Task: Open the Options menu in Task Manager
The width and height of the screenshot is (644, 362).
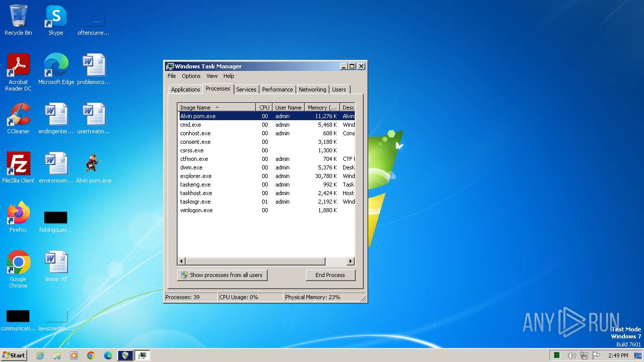Action: pyautogui.click(x=191, y=76)
